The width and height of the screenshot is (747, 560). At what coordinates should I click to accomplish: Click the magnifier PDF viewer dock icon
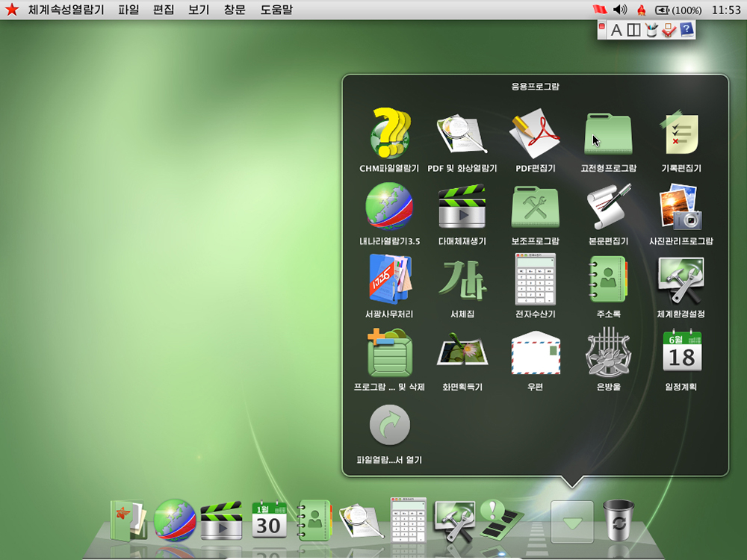pos(361,521)
